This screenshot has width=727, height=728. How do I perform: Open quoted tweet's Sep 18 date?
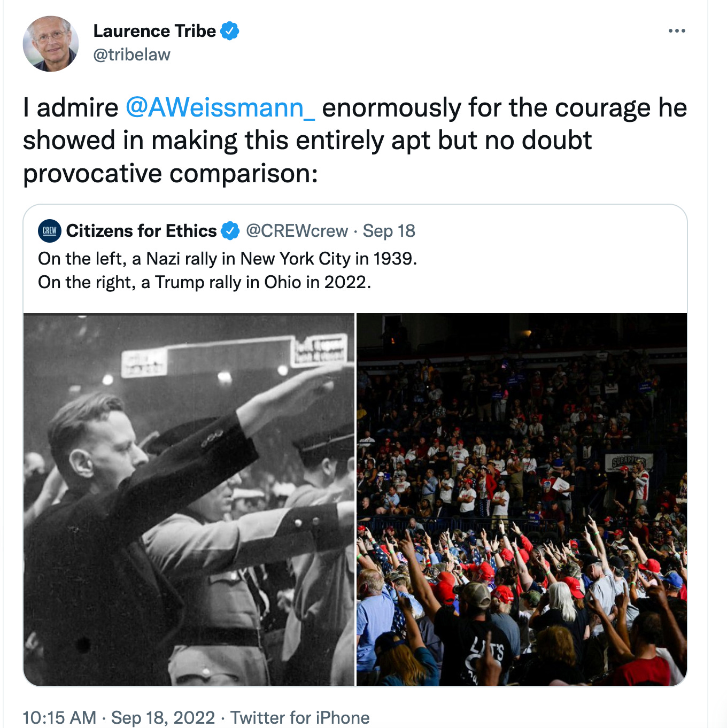(x=389, y=231)
